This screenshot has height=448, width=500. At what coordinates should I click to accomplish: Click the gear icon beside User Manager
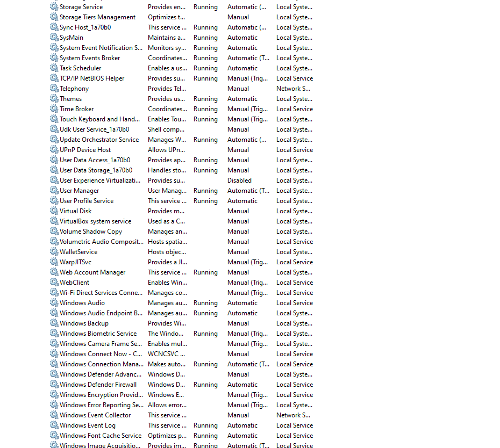coord(54,190)
